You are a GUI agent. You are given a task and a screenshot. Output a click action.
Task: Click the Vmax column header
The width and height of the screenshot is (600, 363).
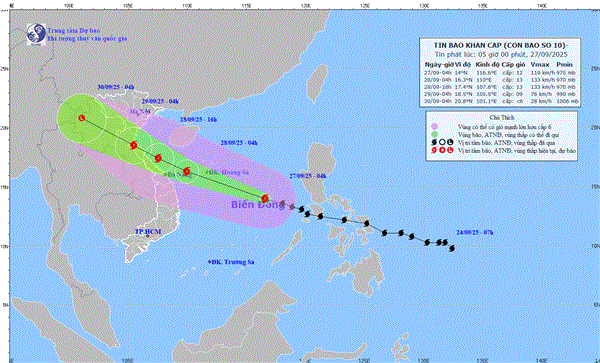coord(540,65)
